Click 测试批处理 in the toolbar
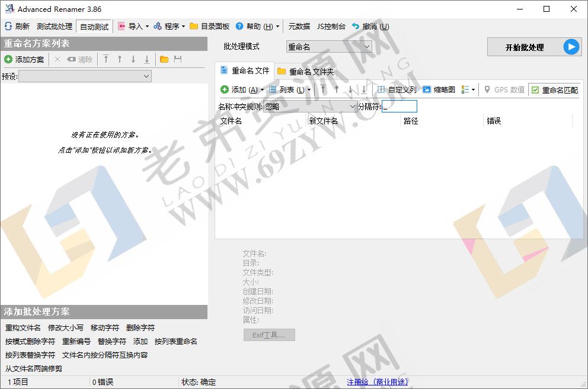Viewport: 588px width, 389px height. (53, 26)
